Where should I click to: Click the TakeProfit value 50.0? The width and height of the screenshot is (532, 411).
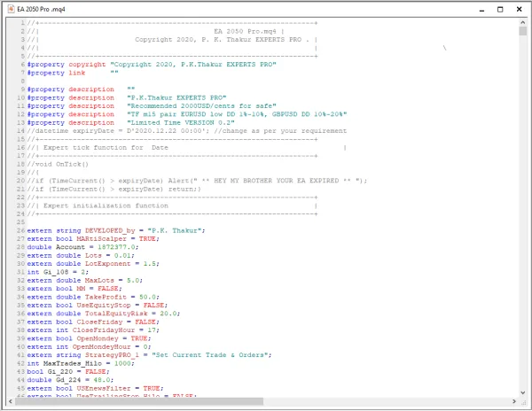click(x=147, y=297)
